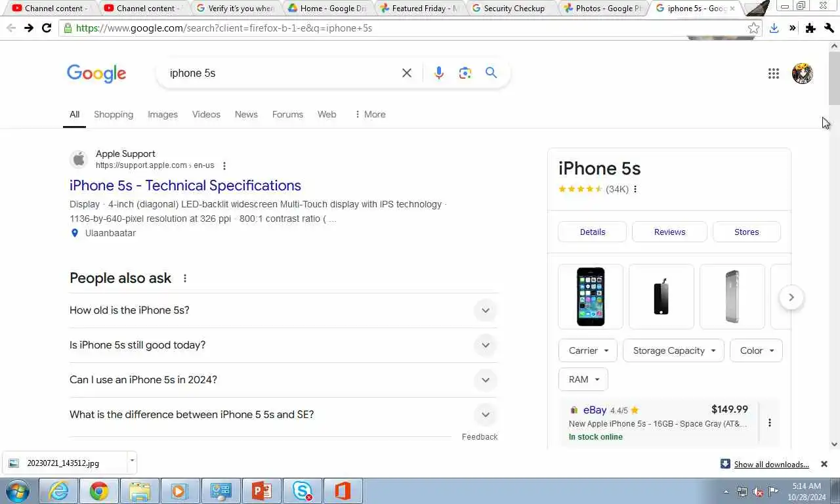The image size is (840, 504).
Task: Open the Google account profile picture
Action: 802,73
